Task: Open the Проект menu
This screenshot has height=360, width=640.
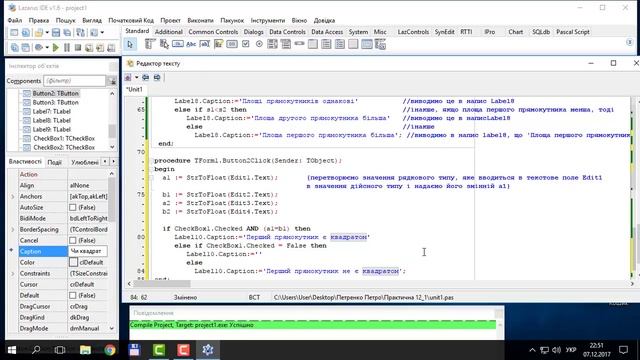Action: pyautogui.click(x=170, y=20)
